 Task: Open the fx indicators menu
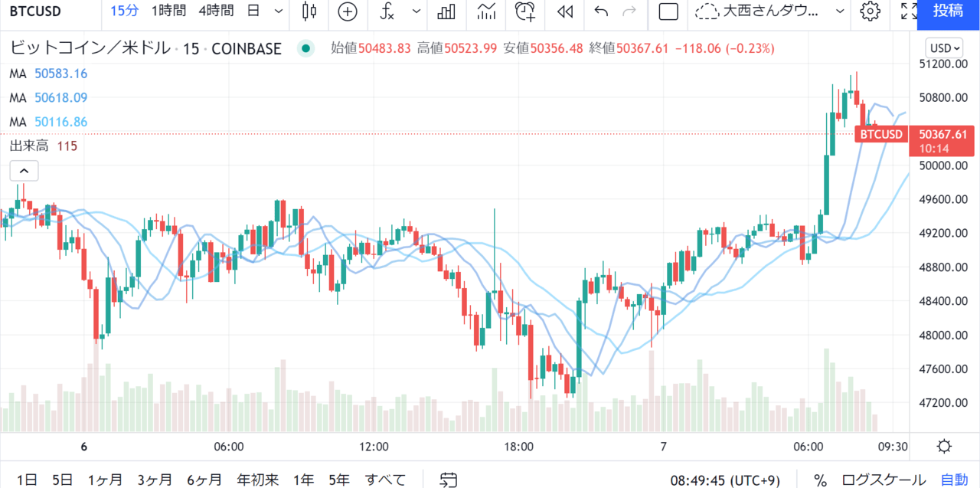[x=388, y=11]
